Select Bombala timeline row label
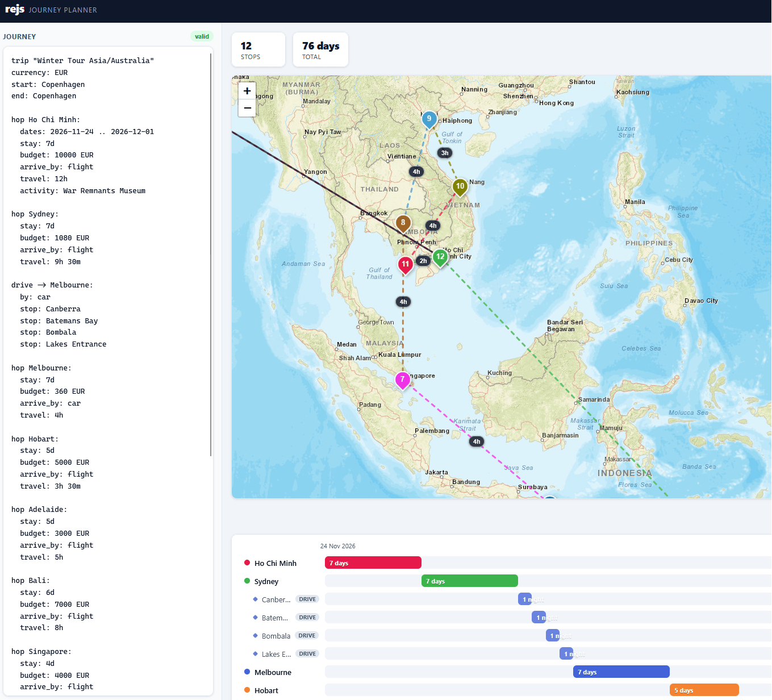This screenshot has height=700, width=772. pyautogui.click(x=276, y=636)
